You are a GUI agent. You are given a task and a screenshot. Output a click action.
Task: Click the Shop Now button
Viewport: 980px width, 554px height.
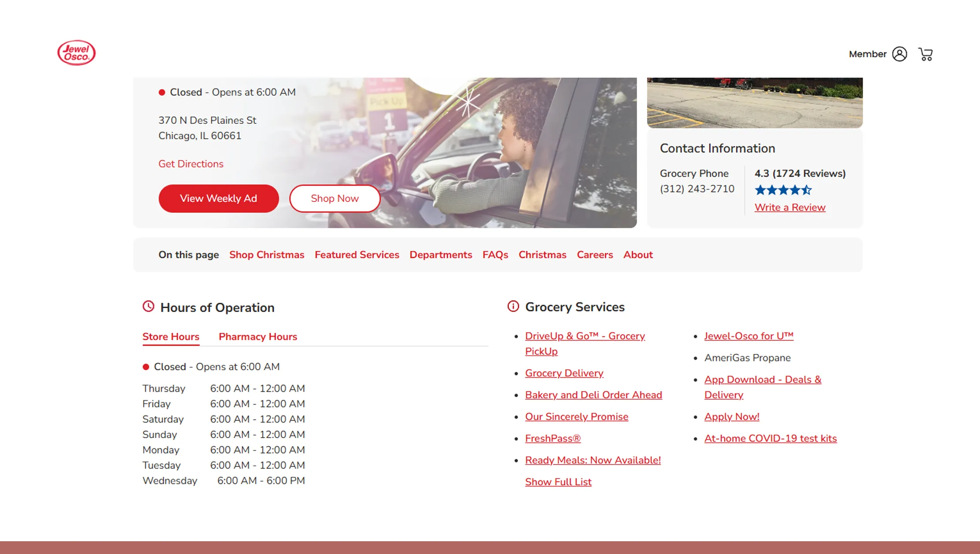click(335, 198)
